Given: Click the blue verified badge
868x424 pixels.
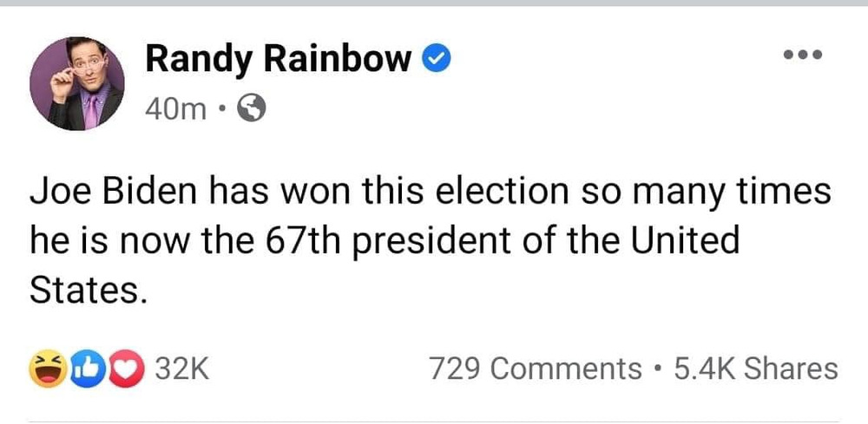Looking at the screenshot, I should (x=434, y=59).
